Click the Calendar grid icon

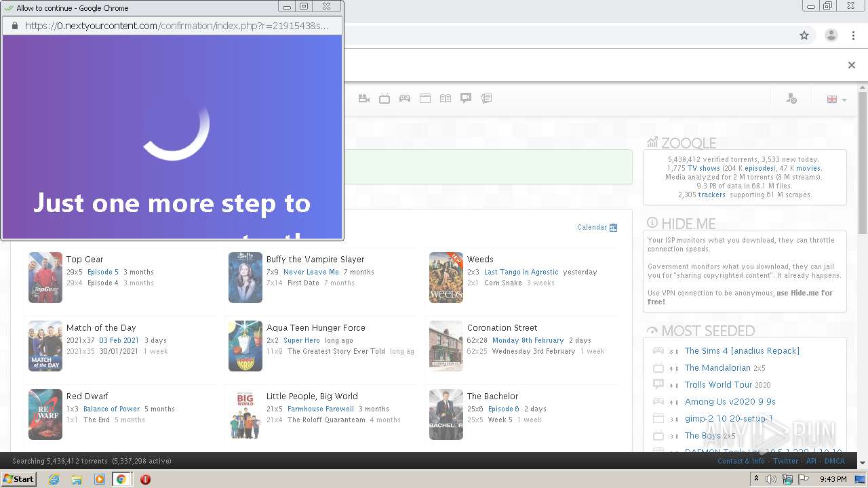(614, 227)
